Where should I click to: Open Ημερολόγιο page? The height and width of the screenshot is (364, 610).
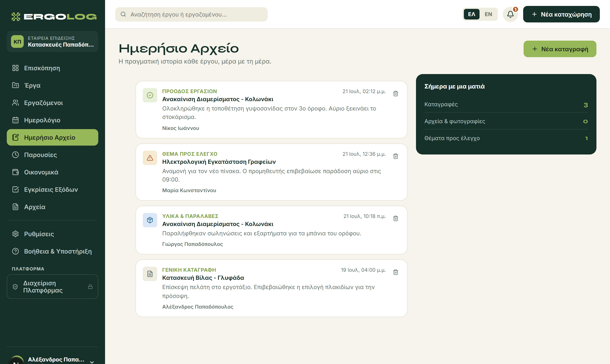(x=53, y=120)
